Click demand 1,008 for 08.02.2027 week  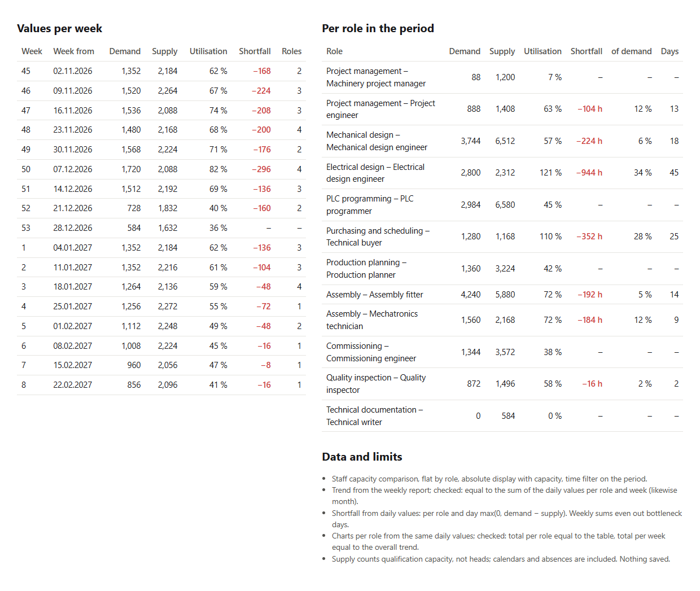pyautogui.click(x=131, y=346)
